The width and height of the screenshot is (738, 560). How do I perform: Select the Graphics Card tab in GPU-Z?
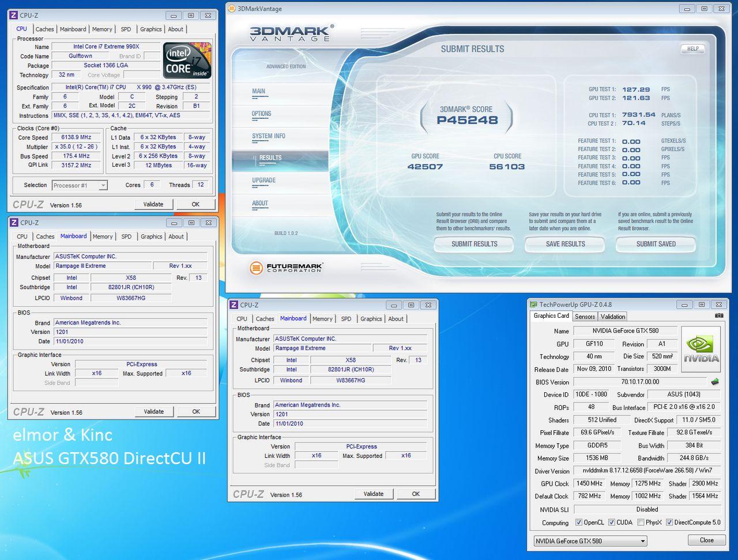551,315
